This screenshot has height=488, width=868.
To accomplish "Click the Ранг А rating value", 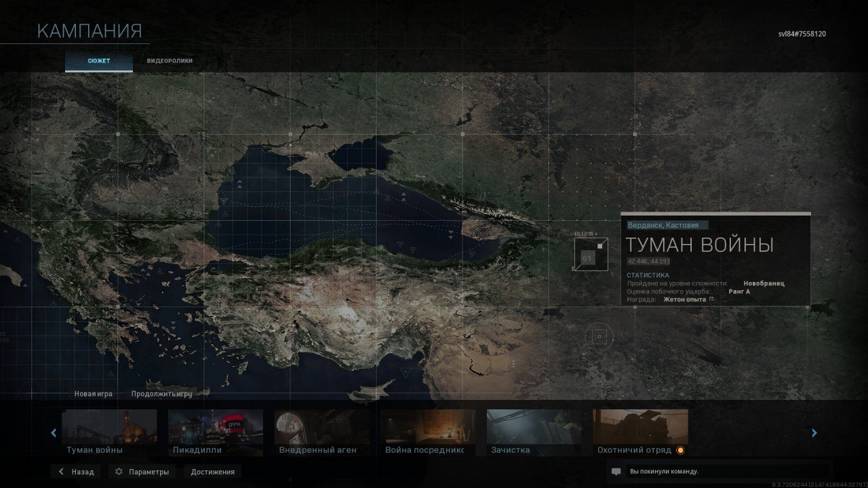I will point(739,291).
